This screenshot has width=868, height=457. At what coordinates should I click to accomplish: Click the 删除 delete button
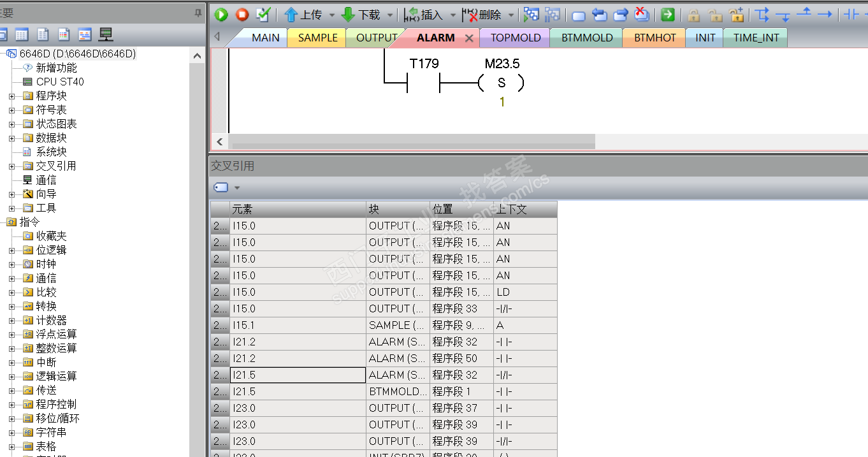pyautogui.click(x=481, y=14)
